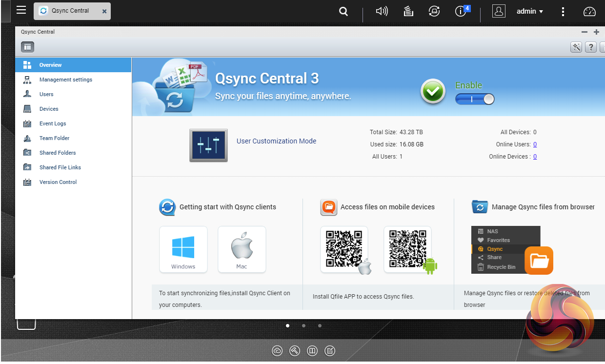Image resolution: width=605 pixels, height=364 pixels.
Task: Click the Qfile mobile app icon
Action: click(329, 207)
